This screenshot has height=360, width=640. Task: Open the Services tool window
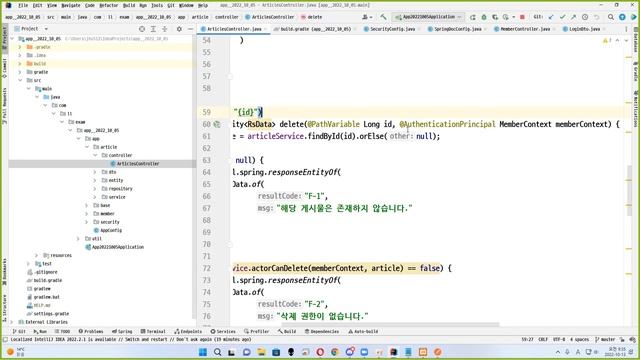(x=223, y=331)
